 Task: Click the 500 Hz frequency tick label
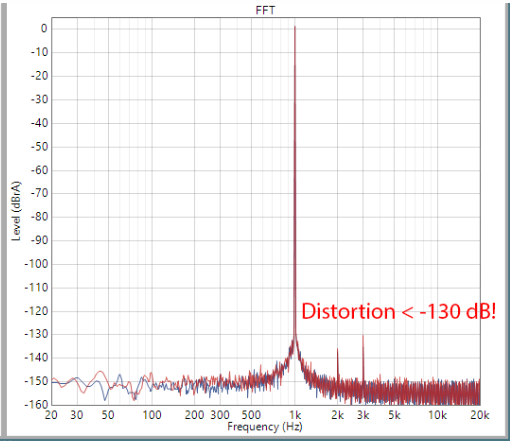click(x=251, y=415)
